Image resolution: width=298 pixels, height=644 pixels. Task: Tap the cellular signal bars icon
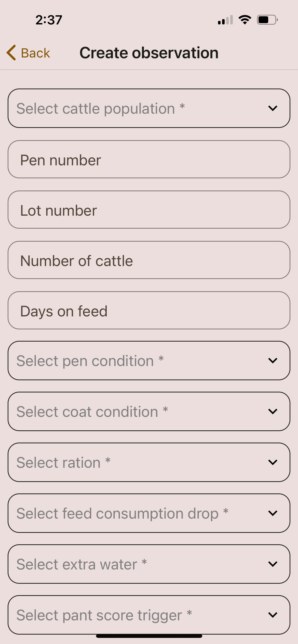(x=225, y=20)
